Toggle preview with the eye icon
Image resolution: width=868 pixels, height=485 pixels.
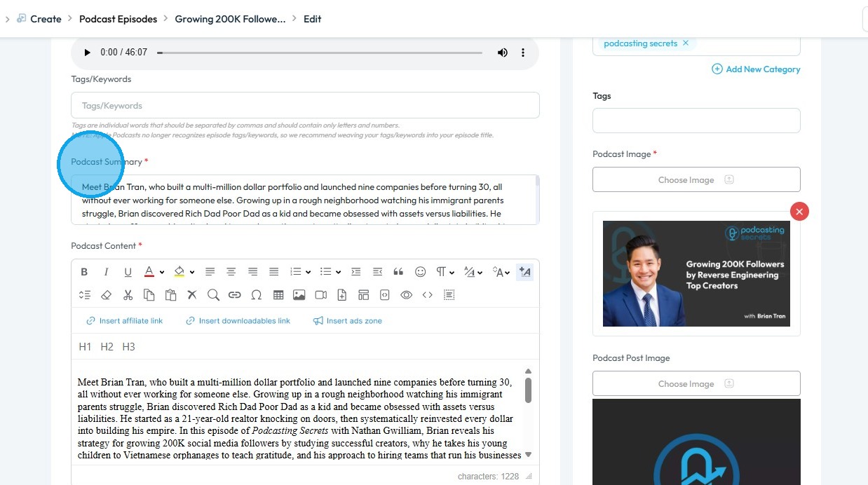(x=406, y=295)
